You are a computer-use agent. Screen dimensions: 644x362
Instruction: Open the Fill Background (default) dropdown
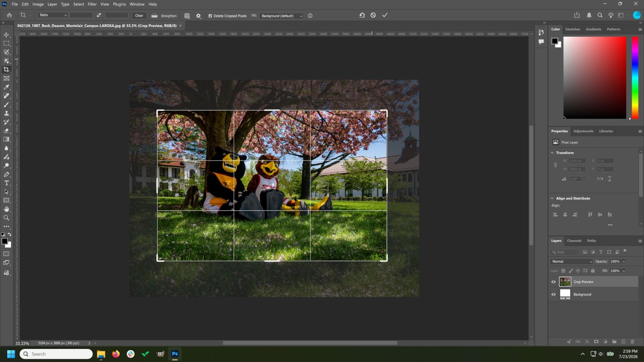[281, 16]
